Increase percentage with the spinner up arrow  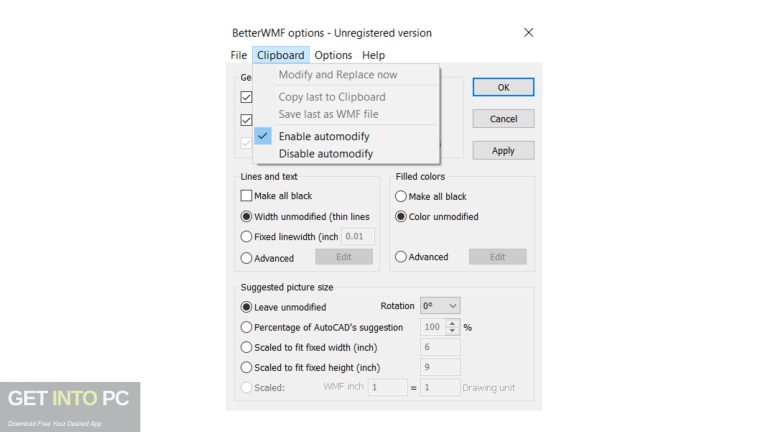pyautogui.click(x=452, y=323)
